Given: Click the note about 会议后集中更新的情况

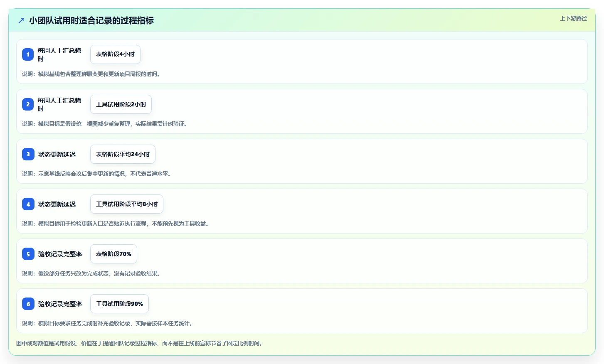Looking at the screenshot, I should pyautogui.click(x=96, y=174).
